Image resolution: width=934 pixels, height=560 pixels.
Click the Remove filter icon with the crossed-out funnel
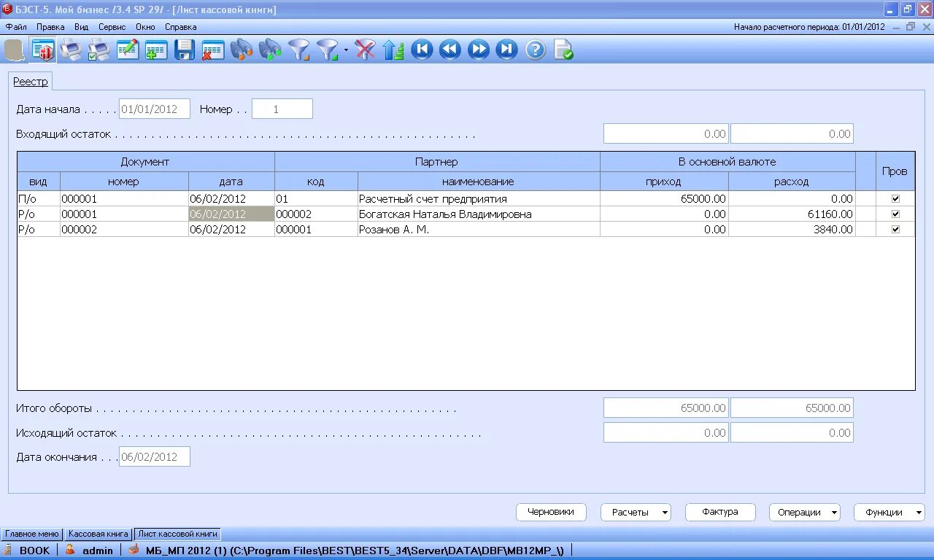click(365, 50)
